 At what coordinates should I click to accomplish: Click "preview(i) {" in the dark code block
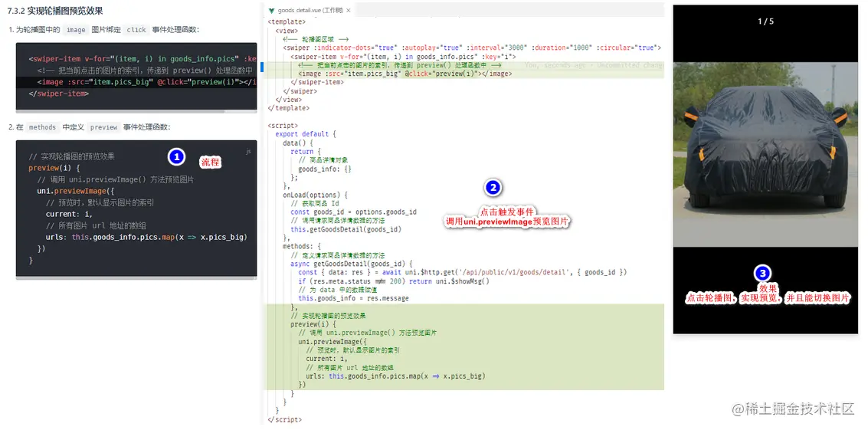click(x=55, y=168)
